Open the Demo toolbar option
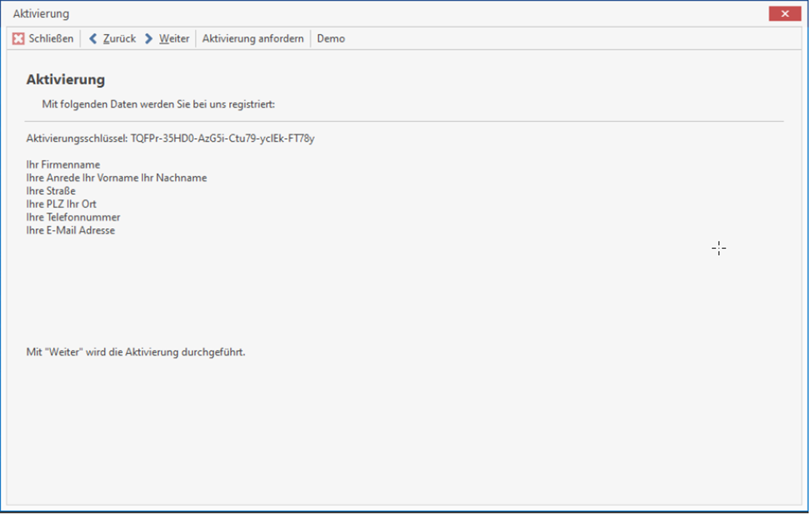Screen dimensions: 812x514 point(331,38)
